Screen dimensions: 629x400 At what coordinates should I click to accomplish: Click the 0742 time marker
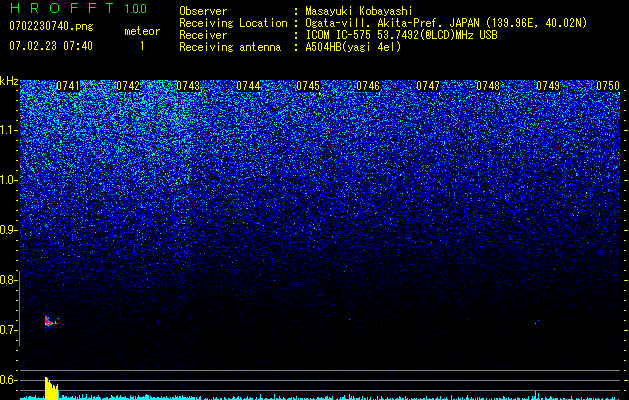(x=128, y=86)
